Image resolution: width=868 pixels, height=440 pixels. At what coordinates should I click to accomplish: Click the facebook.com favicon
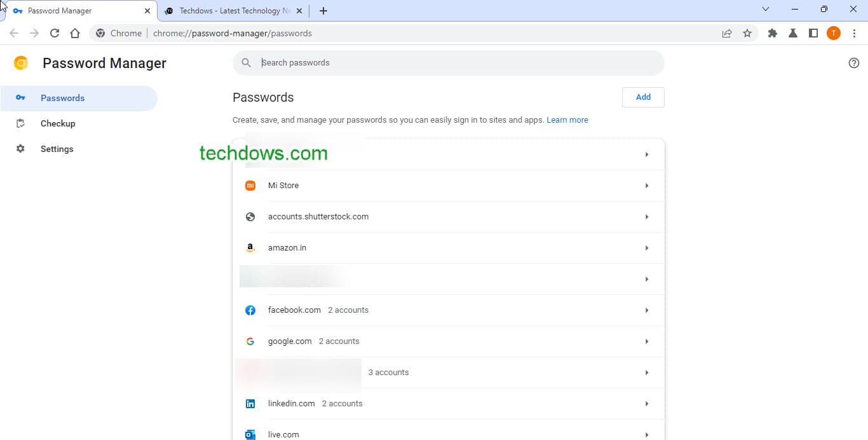[x=250, y=310]
